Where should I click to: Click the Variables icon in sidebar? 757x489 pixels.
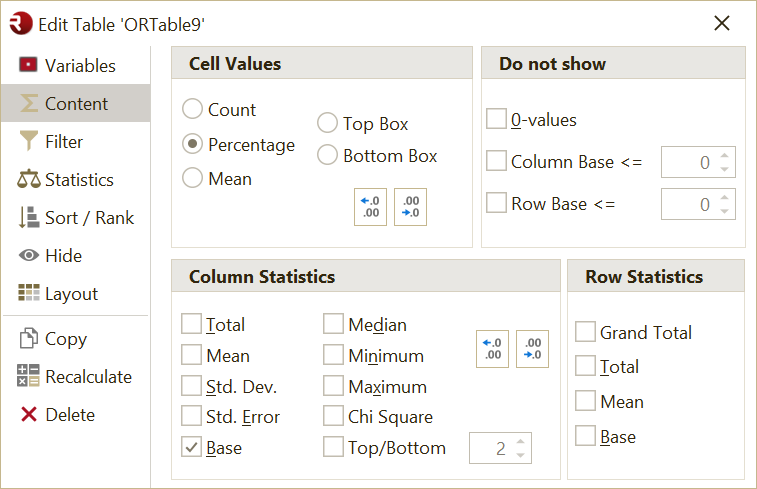click(x=28, y=66)
